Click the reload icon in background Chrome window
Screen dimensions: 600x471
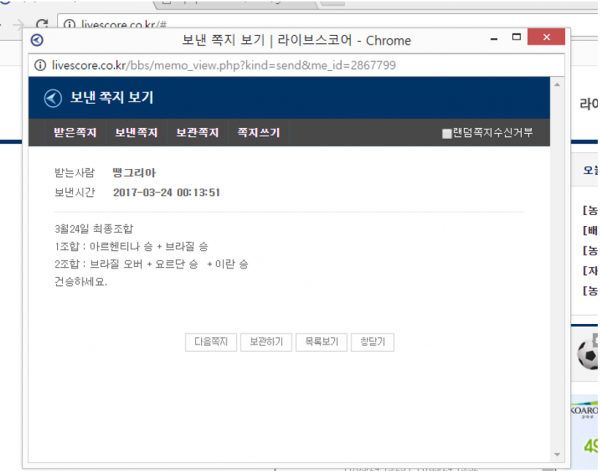(42, 24)
